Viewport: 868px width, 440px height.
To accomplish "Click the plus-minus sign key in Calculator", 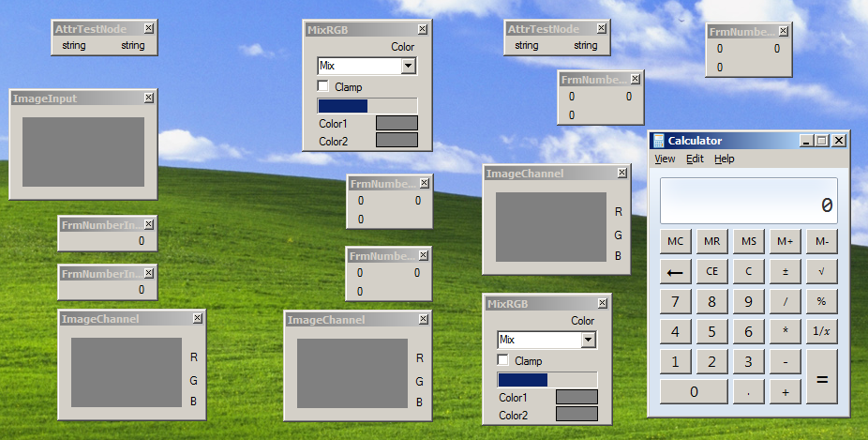I will [x=785, y=271].
